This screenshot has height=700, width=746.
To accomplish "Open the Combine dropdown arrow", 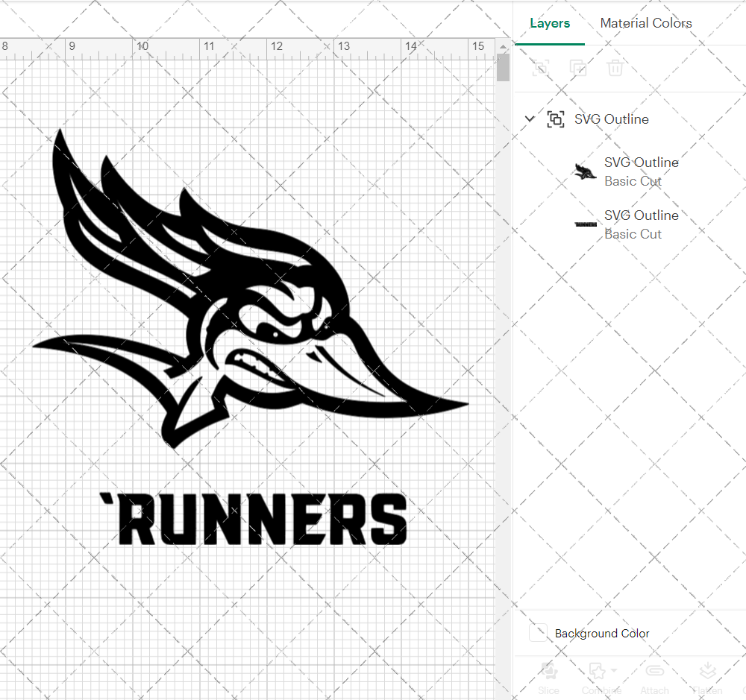I will click(x=614, y=670).
